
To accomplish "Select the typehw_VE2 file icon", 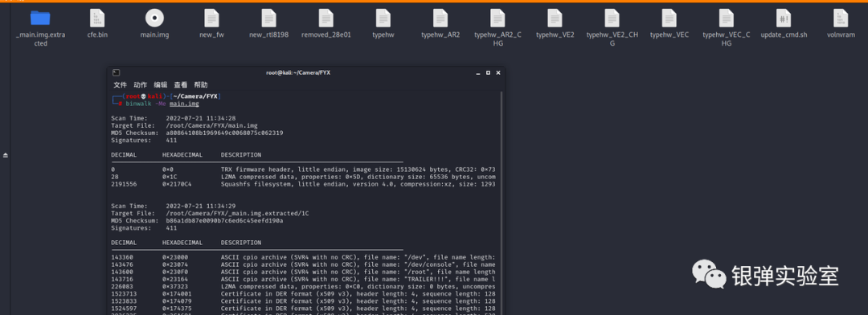I will (555, 18).
